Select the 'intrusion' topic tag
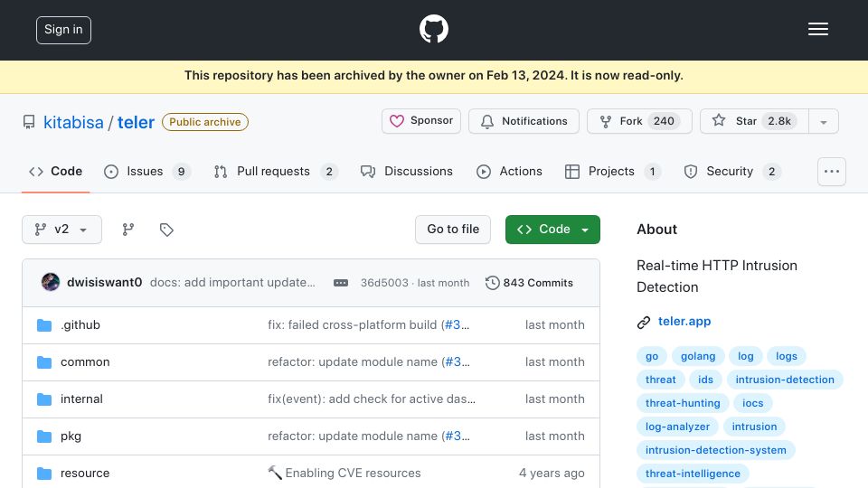Viewport: 868px width, 488px height. click(754, 427)
